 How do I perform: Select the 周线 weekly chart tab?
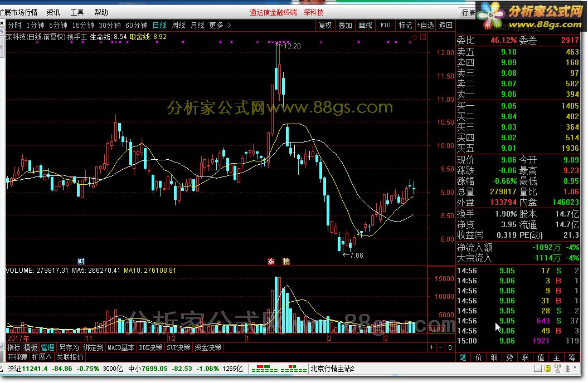coord(178,25)
